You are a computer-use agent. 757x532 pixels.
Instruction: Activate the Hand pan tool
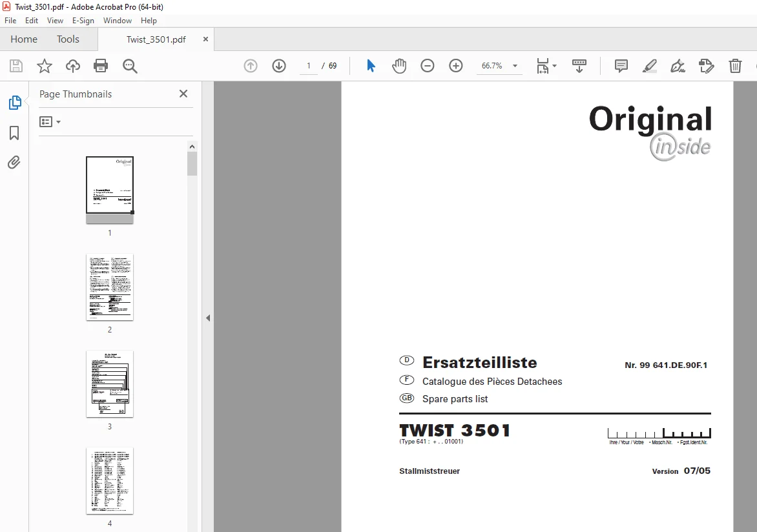(x=399, y=66)
